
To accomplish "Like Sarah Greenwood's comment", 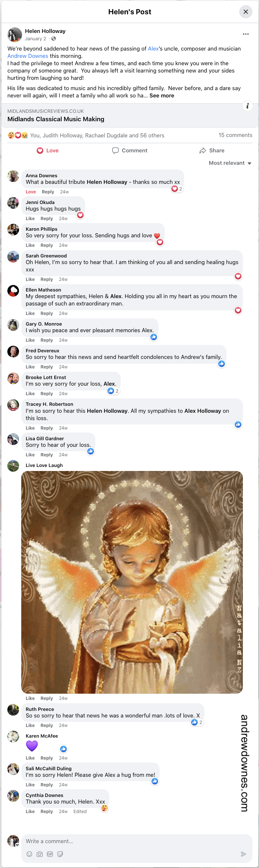I will coord(30,279).
